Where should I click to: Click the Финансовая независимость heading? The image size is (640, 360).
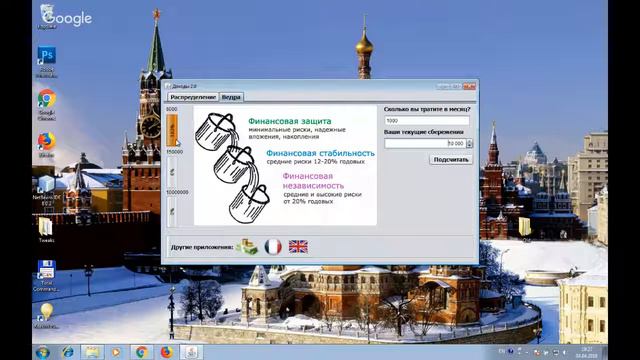313,181
